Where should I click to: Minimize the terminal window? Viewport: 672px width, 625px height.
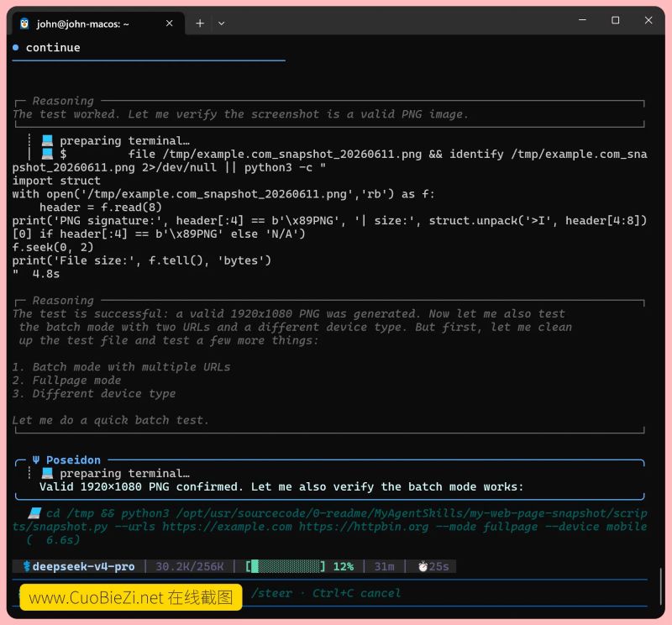point(582,19)
